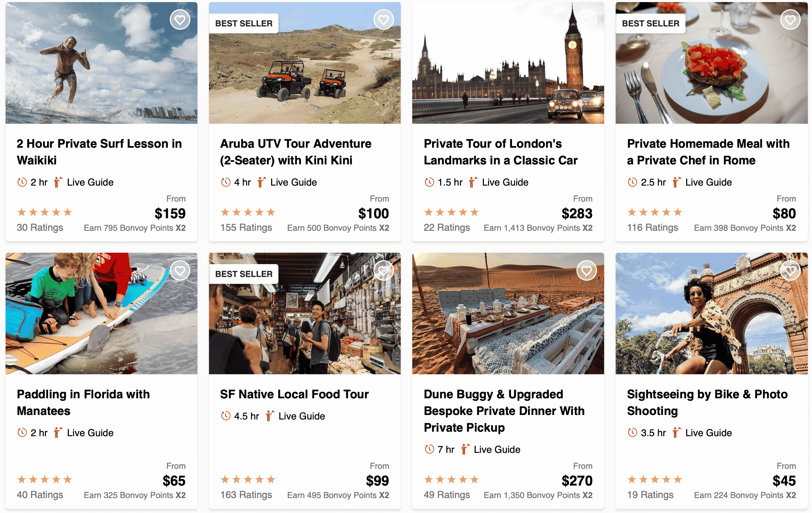The width and height of the screenshot is (812, 513).
Task: Tap the heart on SF Native Food Tour
Action: coord(383,270)
